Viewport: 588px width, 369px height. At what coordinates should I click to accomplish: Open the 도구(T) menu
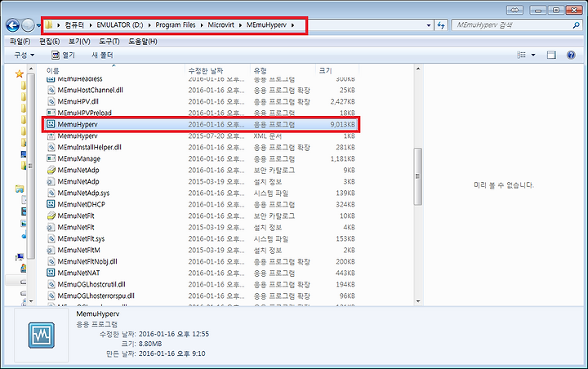[x=109, y=42]
